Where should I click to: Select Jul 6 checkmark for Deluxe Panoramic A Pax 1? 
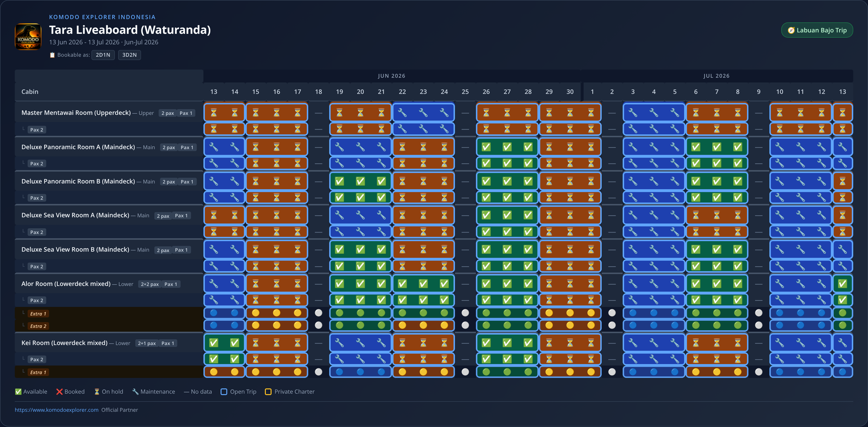pyautogui.click(x=696, y=147)
